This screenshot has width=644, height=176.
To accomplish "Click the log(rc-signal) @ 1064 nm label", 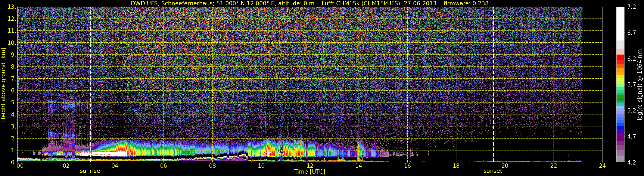I will (640, 85).
